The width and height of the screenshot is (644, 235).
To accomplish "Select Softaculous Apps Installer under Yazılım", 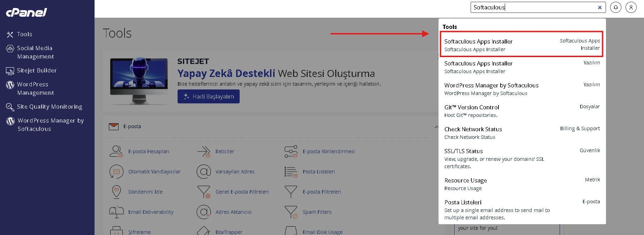I will pyautogui.click(x=522, y=67).
